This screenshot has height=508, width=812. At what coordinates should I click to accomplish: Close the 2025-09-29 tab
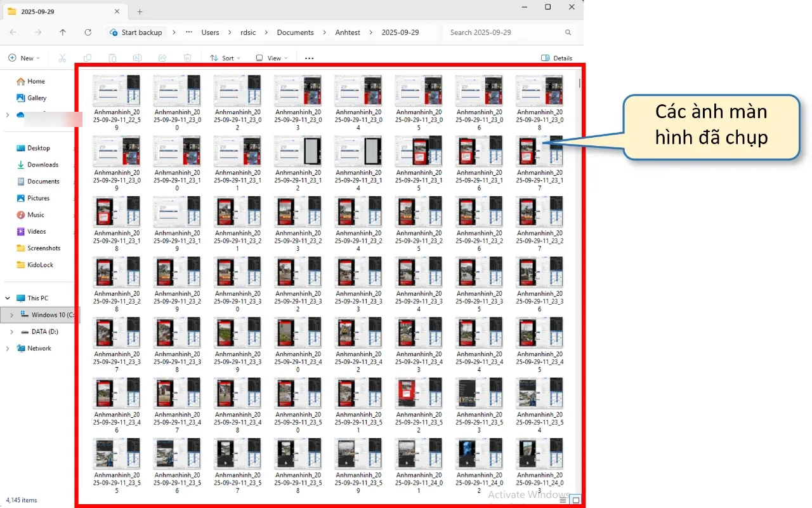pyautogui.click(x=117, y=11)
